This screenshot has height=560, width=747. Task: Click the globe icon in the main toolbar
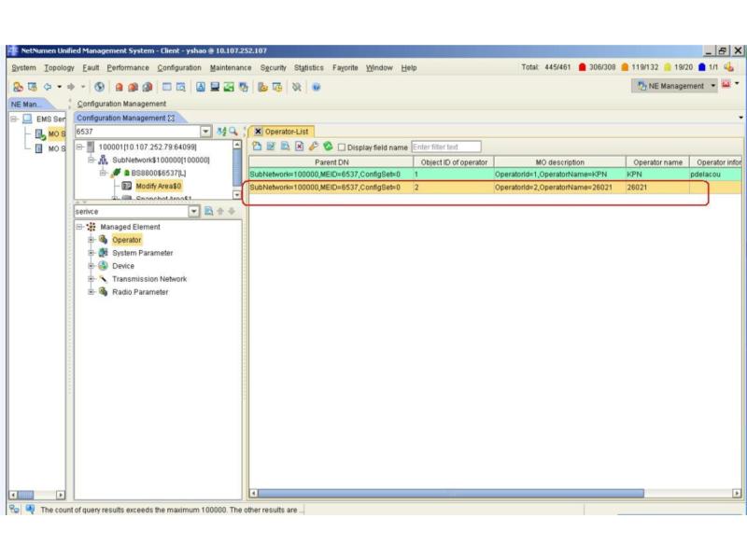tap(99, 87)
